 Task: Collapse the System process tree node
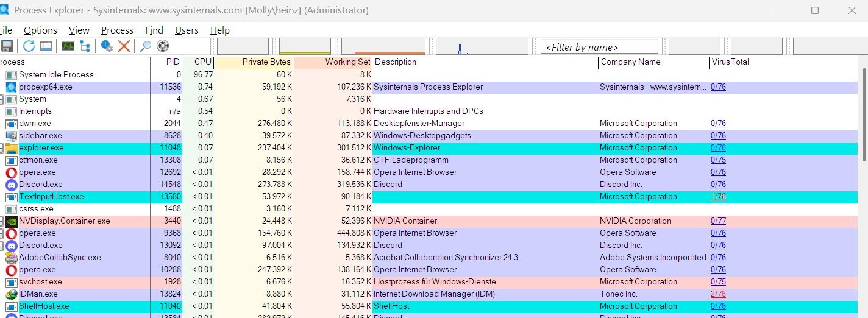pos(1,99)
